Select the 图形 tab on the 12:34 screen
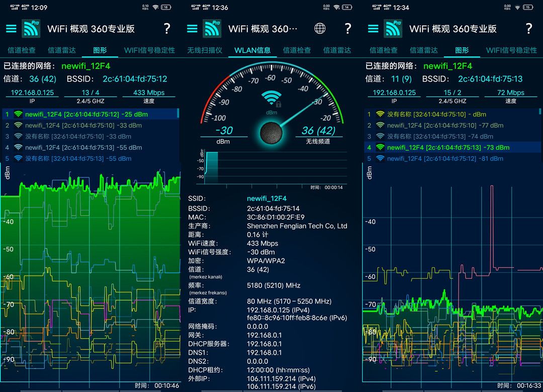 pos(462,50)
